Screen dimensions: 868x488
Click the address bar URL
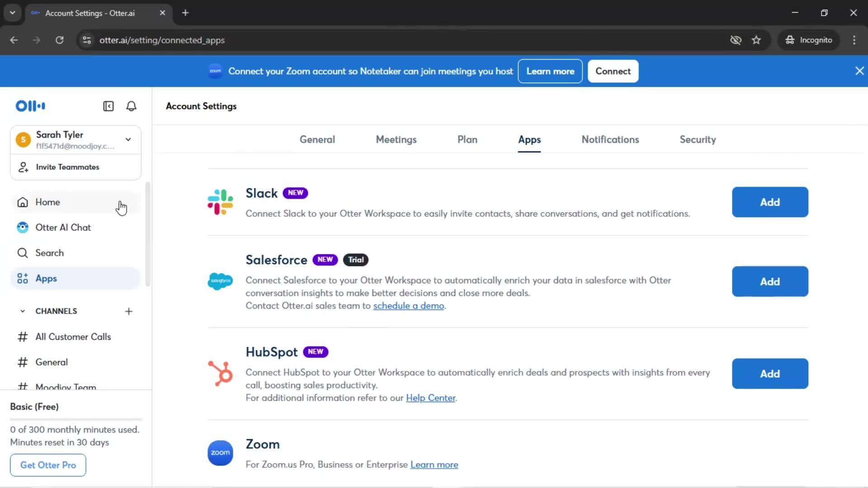pos(162,40)
